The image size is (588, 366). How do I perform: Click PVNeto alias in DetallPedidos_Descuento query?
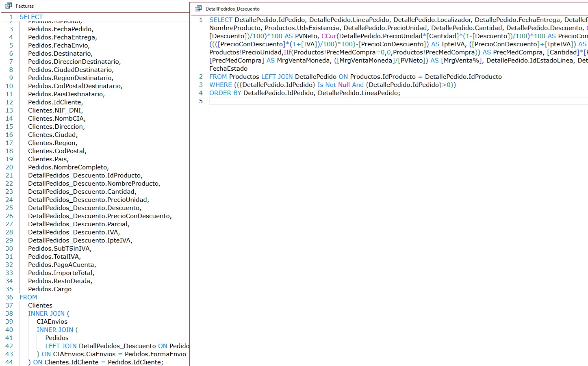point(306,36)
